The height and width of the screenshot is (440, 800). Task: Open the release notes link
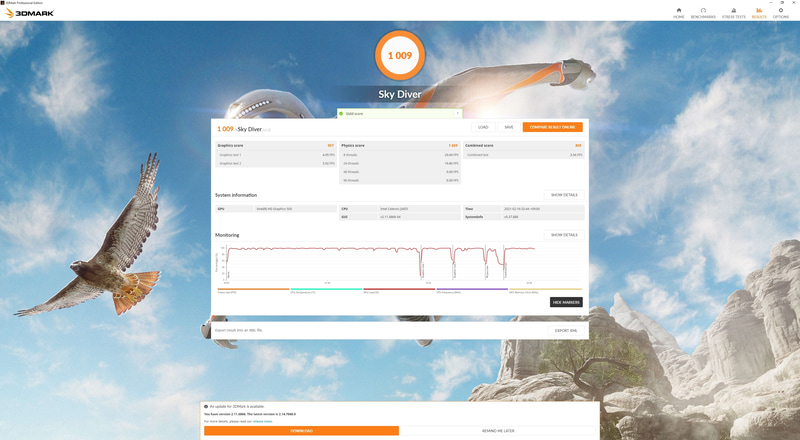click(262, 421)
